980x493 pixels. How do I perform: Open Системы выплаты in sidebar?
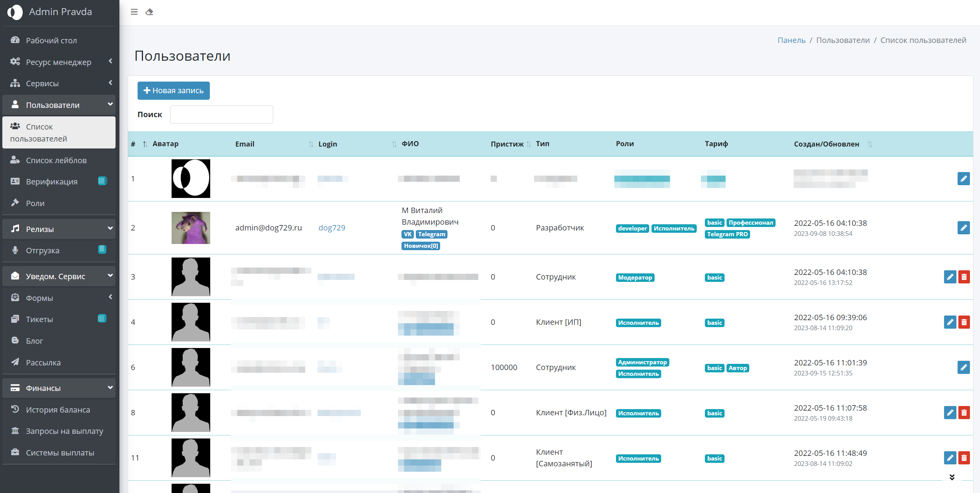(59, 453)
